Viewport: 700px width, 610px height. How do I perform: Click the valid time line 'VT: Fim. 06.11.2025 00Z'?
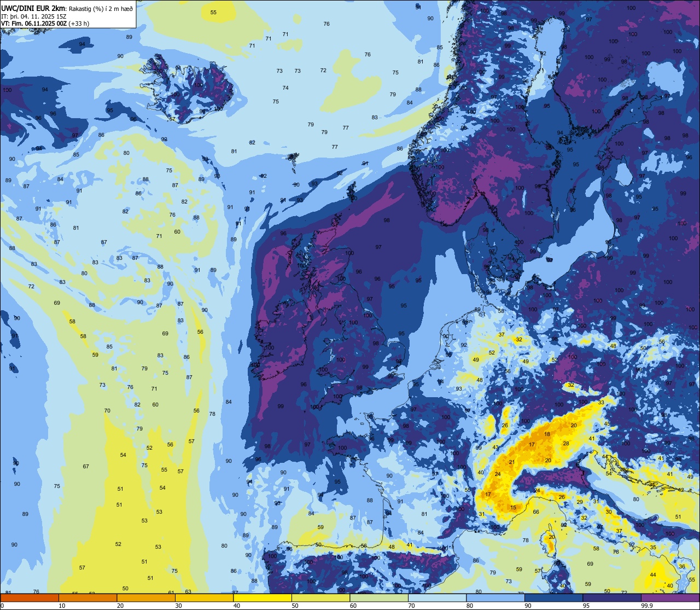tap(34, 24)
